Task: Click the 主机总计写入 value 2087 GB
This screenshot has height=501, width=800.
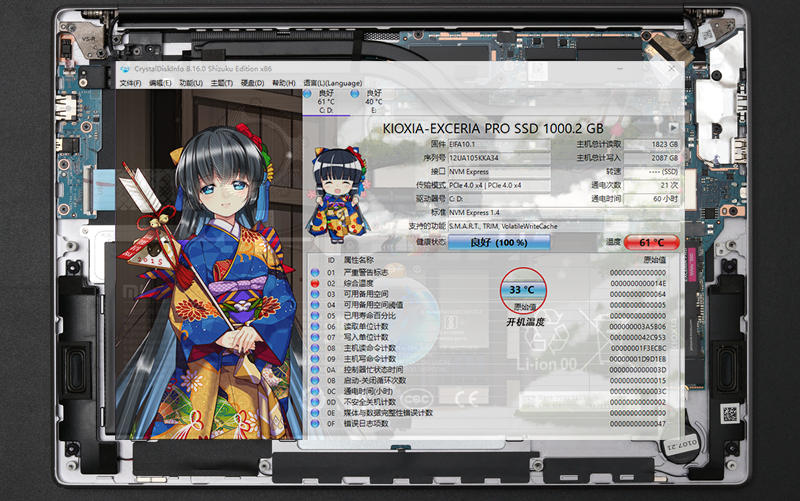Action: pos(652,158)
